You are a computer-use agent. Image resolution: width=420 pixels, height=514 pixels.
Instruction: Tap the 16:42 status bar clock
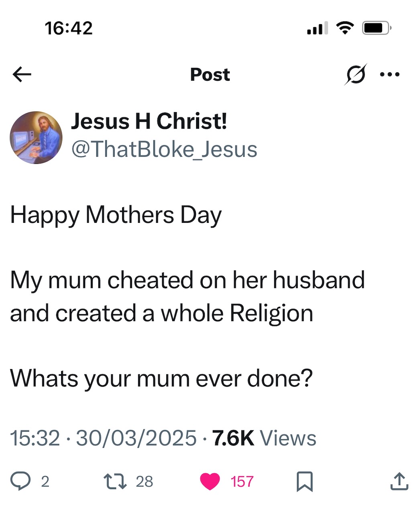pos(69,28)
